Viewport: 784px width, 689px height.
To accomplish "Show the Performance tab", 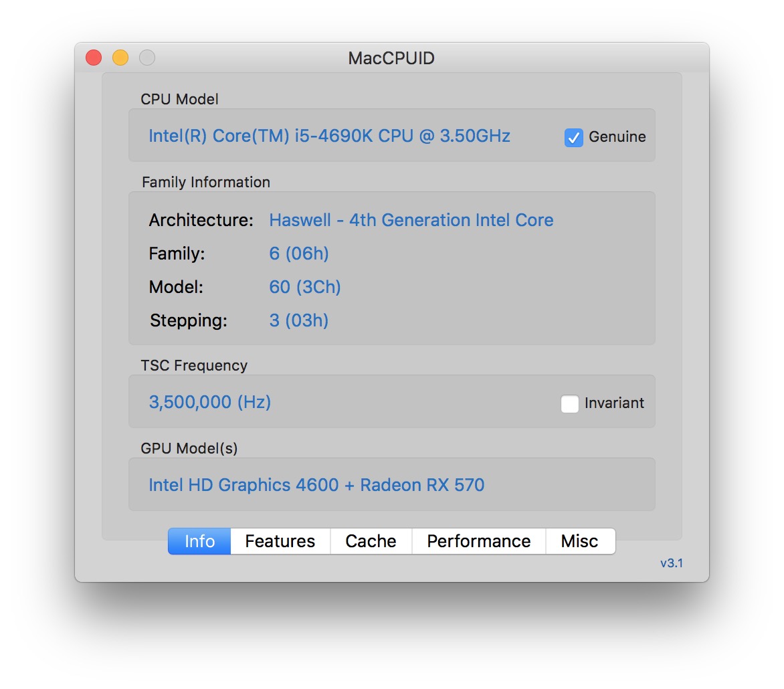I will point(478,541).
